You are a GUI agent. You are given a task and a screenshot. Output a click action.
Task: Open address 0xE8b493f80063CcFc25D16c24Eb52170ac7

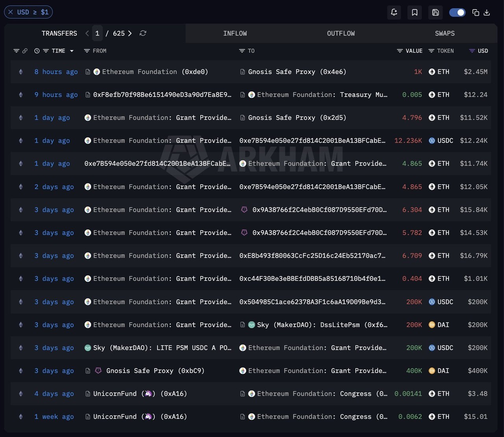coord(312,256)
